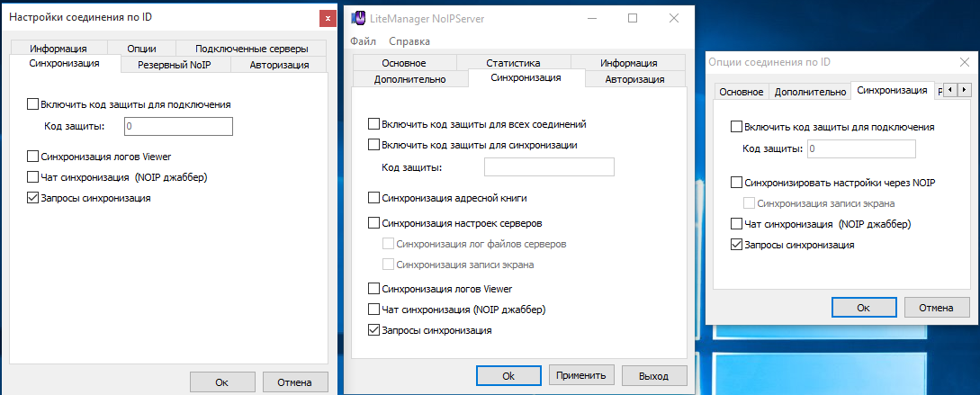
Task: Open Авторизация tab in NoIPServer window
Action: (634, 79)
